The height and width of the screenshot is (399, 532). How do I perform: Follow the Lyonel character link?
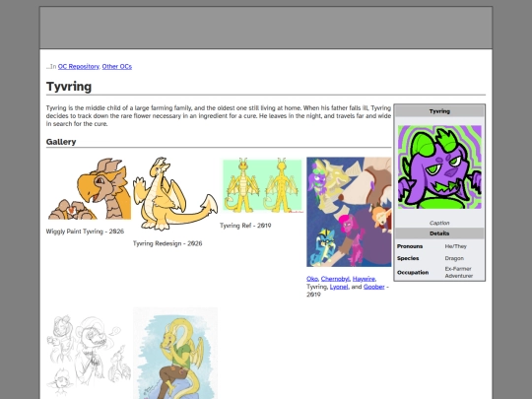pyautogui.click(x=339, y=287)
